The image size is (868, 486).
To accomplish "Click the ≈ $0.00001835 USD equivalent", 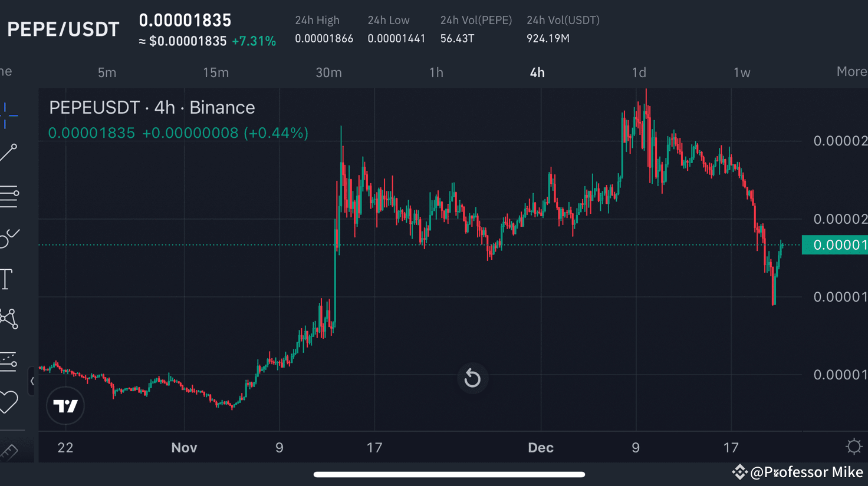I will pyautogui.click(x=183, y=41).
